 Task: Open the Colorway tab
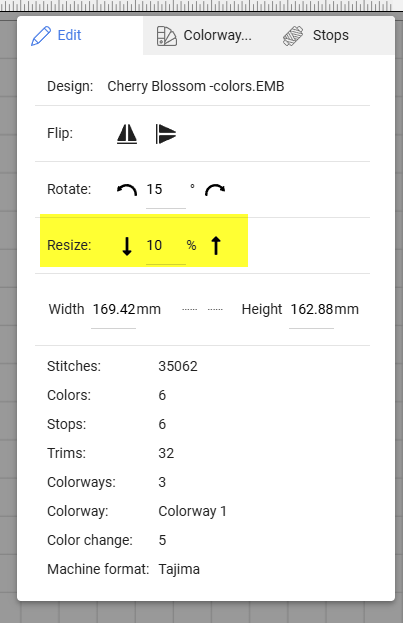(204, 35)
